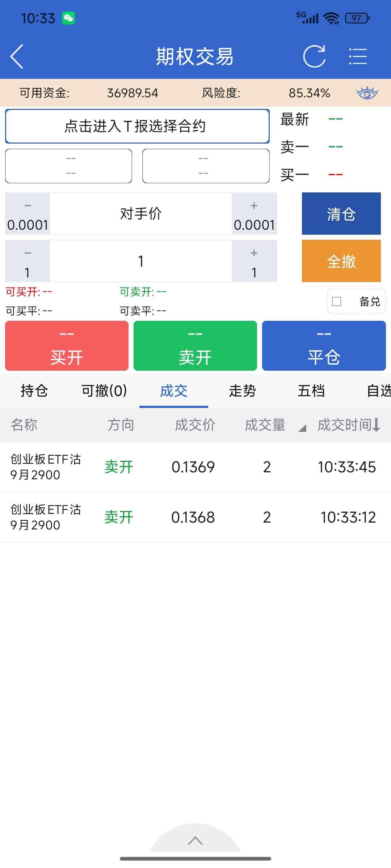The image size is (391, 868).
Task: Increase order quantity by 1
Action: point(254,261)
